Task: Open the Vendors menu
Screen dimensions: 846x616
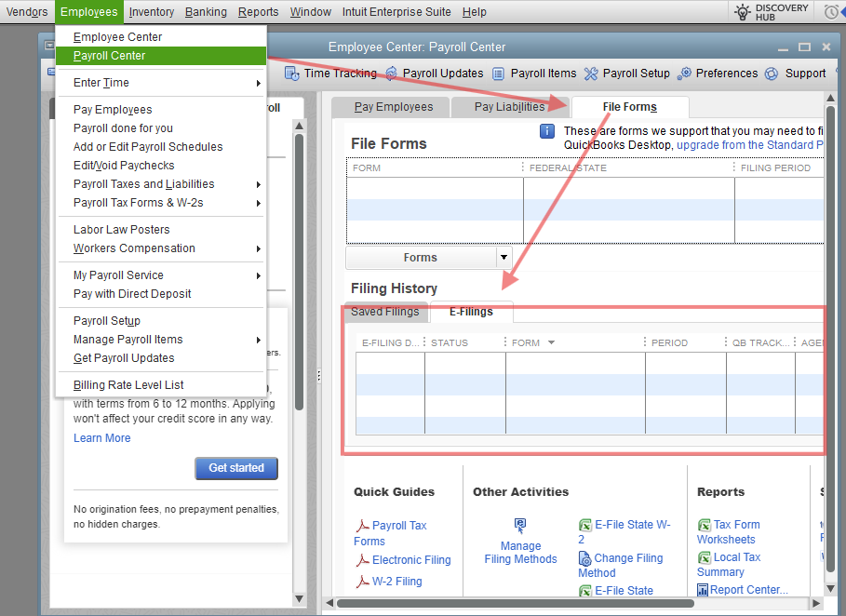Action: pos(26,11)
